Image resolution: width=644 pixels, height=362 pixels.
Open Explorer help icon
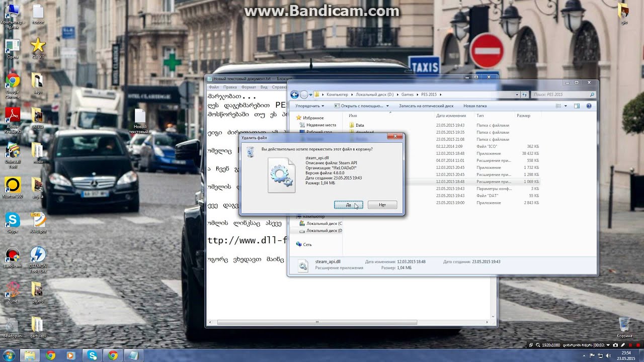589,106
